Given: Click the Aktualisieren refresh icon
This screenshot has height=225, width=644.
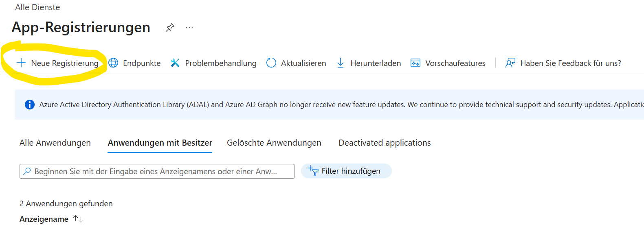Looking at the screenshot, I should click(x=271, y=63).
